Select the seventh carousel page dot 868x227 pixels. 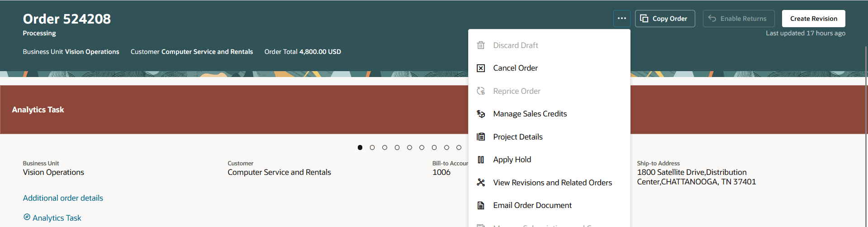(434, 147)
